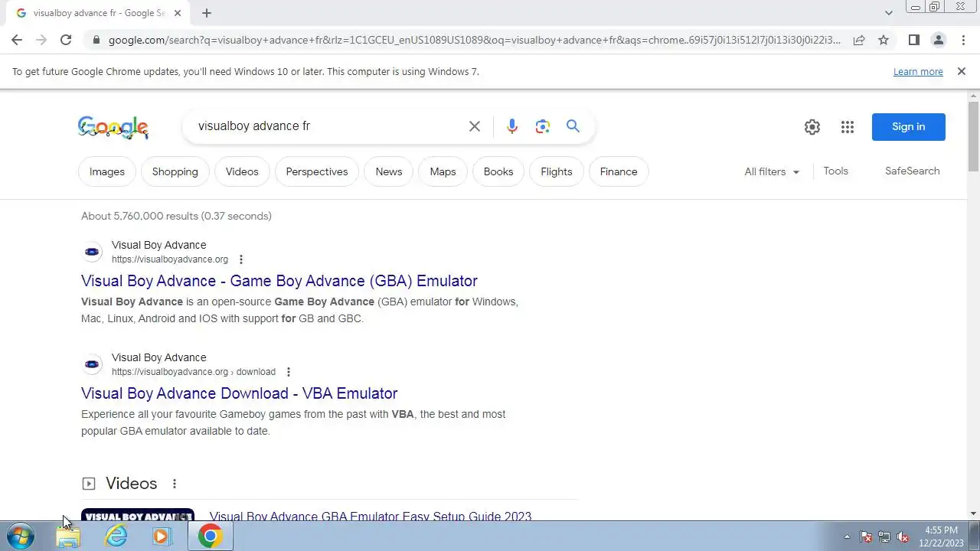
Task: Click the muted volume tray icon
Action: [903, 537]
